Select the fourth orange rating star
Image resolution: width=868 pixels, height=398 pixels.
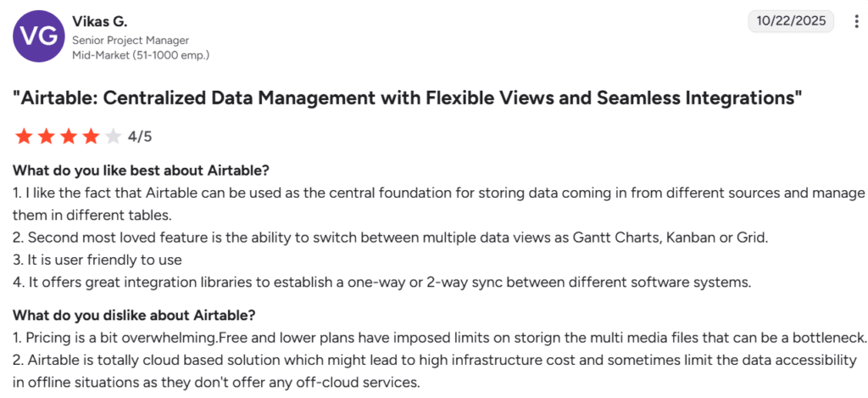[91, 136]
